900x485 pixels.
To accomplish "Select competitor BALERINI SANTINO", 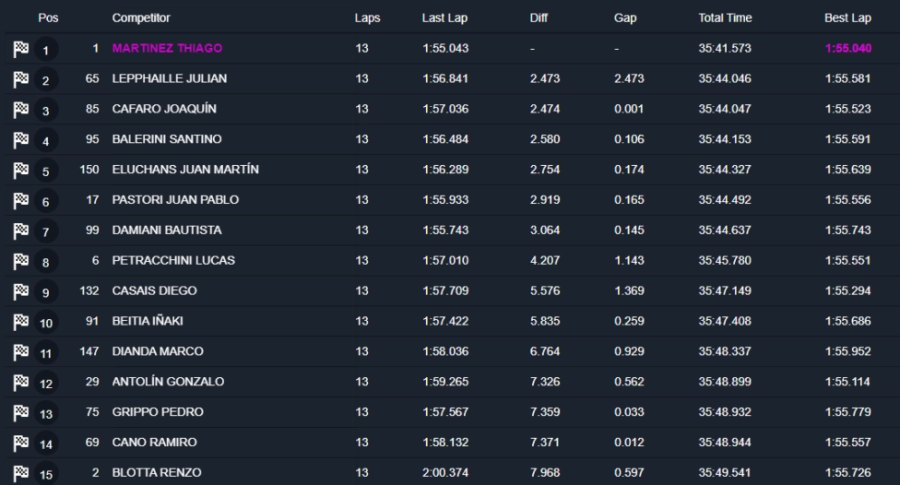I will pyautogui.click(x=167, y=139).
